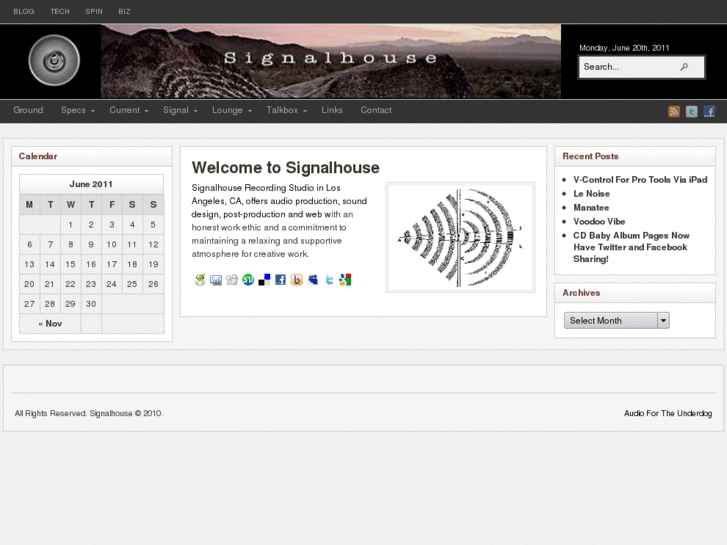Click the print share icon under welcome text
This screenshot has height=545, width=727.
[200, 280]
